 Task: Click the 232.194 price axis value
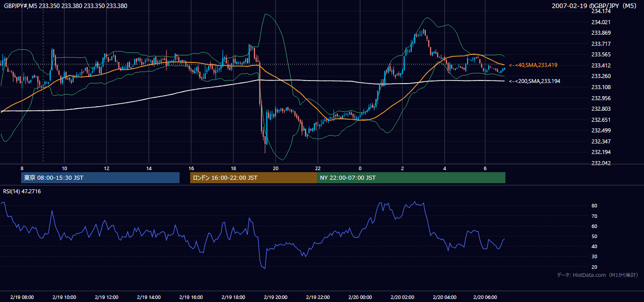point(601,152)
